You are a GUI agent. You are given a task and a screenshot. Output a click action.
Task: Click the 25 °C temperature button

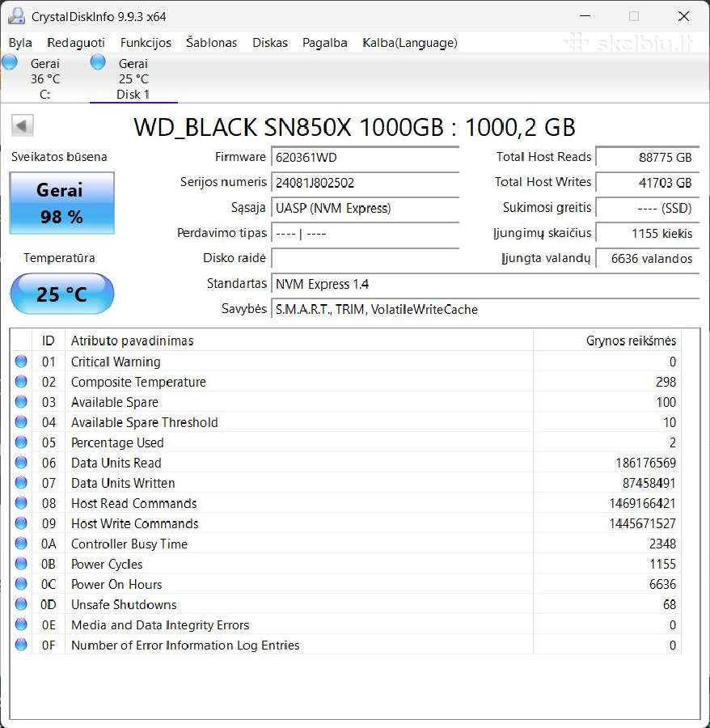pyautogui.click(x=61, y=294)
